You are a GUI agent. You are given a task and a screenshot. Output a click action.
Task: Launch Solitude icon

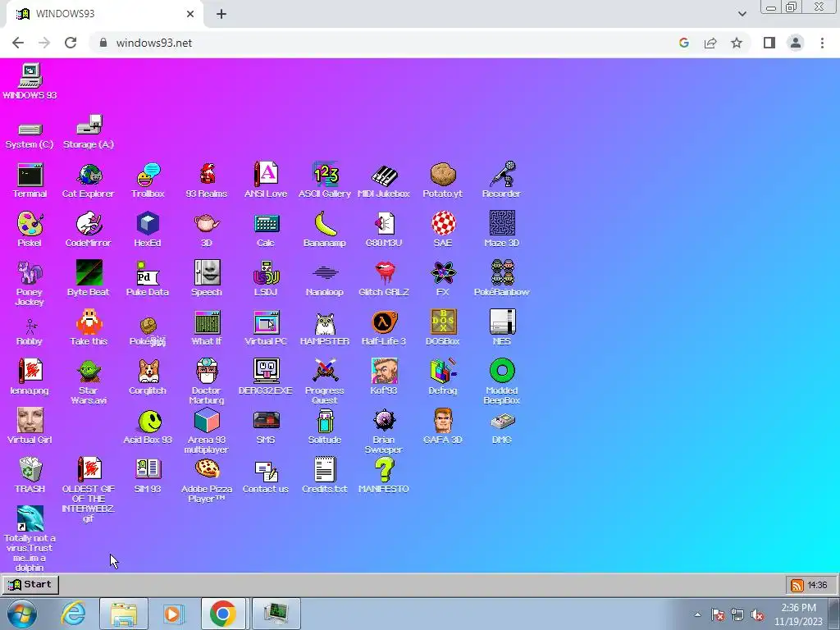325,421
